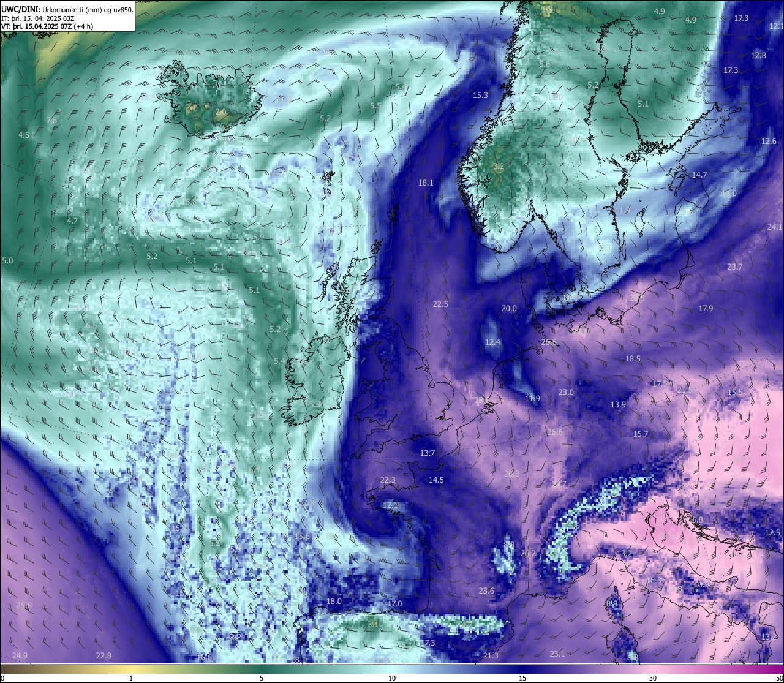
Task: Click the VT 15.04.2025 07Z (+4 h) line
Action: coord(47,26)
